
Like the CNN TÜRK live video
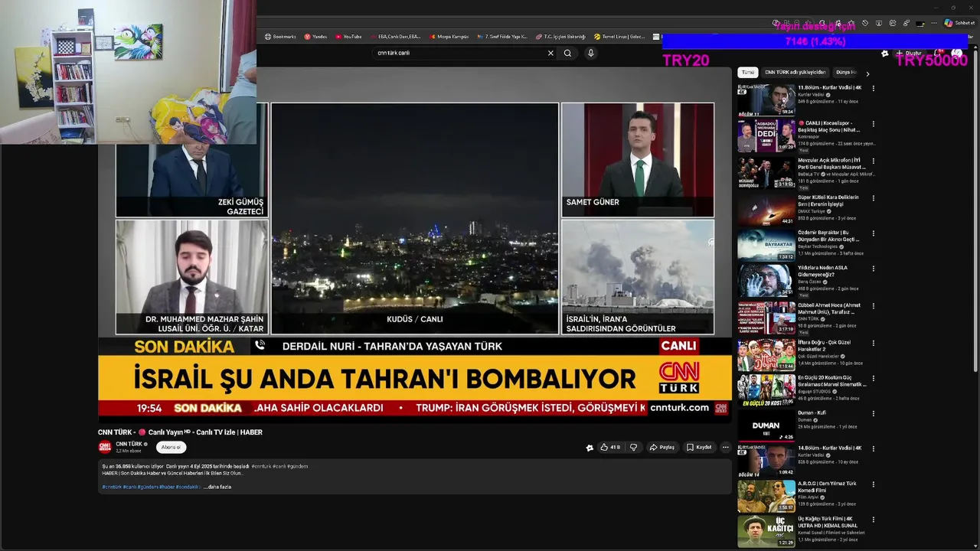point(610,448)
